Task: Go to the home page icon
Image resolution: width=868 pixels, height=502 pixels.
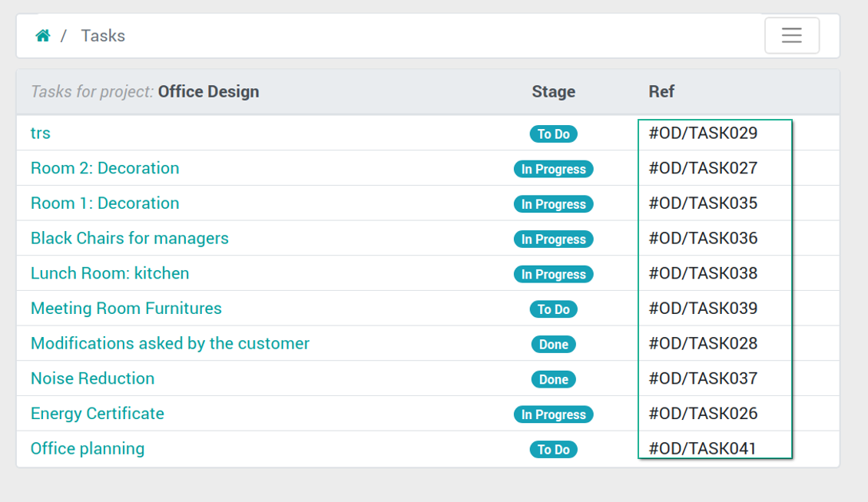Action: 42,36
